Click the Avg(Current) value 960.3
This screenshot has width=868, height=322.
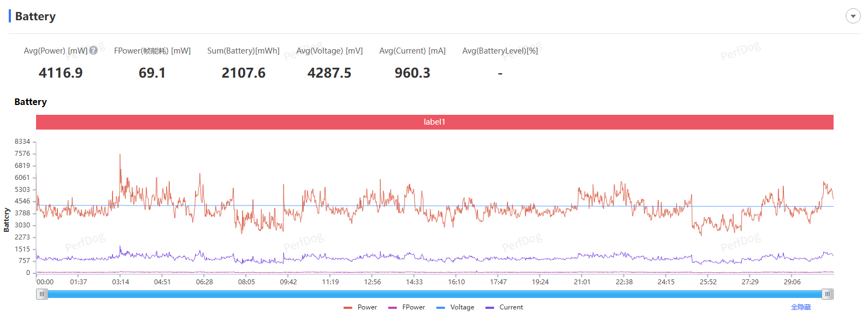point(412,73)
